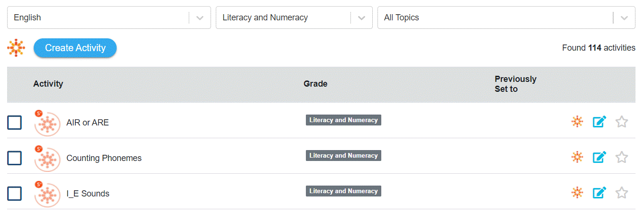Star the Counting Phonemes activity

621,157
